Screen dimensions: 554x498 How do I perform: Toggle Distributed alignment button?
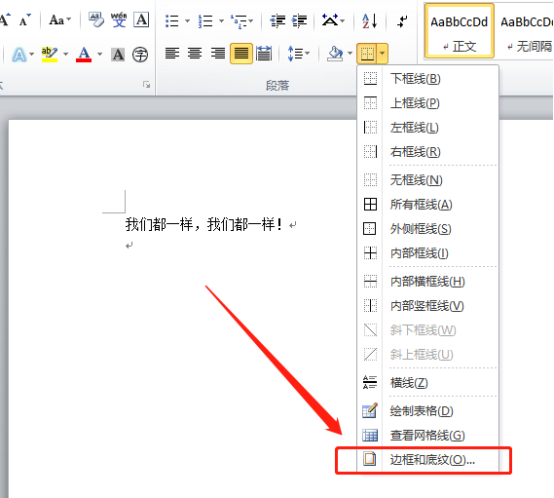pos(264,53)
